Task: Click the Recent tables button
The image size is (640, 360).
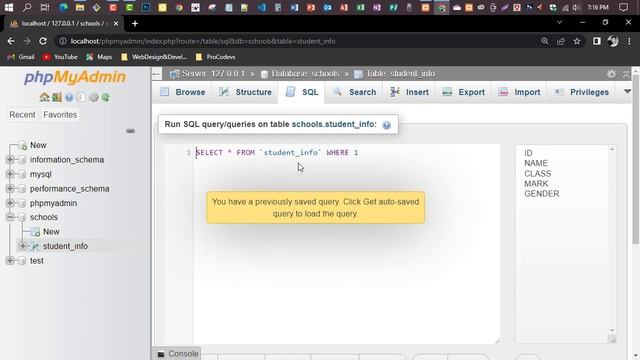Action: coord(22,115)
